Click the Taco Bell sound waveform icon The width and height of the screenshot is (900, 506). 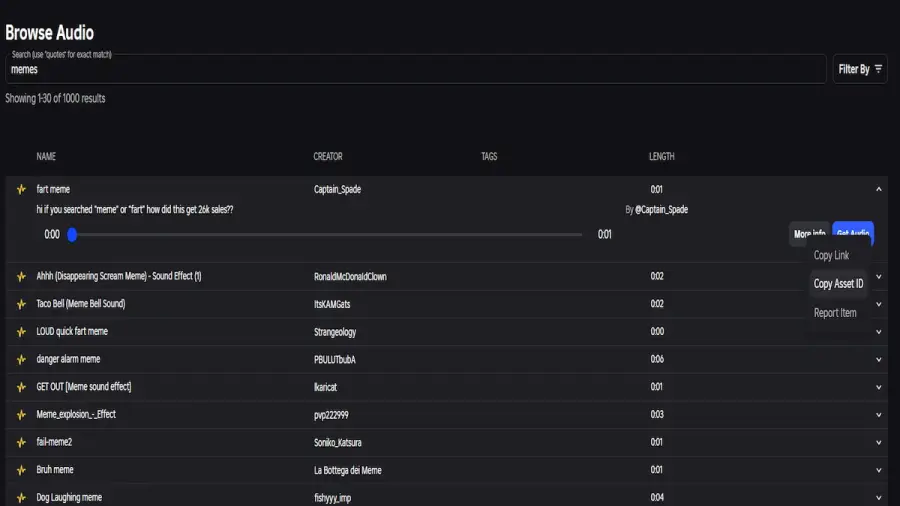pyautogui.click(x=20, y=304)
